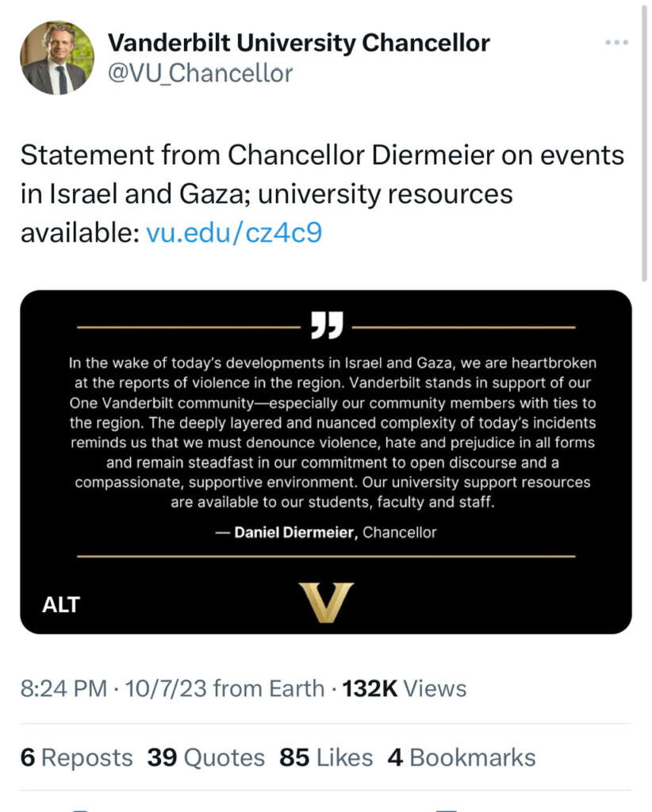This screenshot has width=652, height=812.
Task: View who liked the post via 85 Likes
Action: pos(325,757)
